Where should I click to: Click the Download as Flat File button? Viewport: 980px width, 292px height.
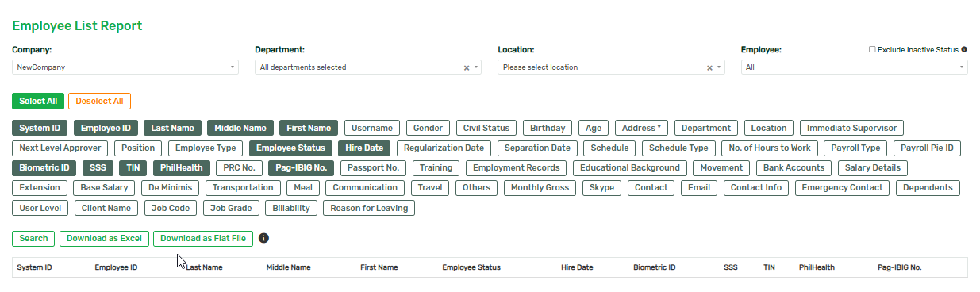203,238
